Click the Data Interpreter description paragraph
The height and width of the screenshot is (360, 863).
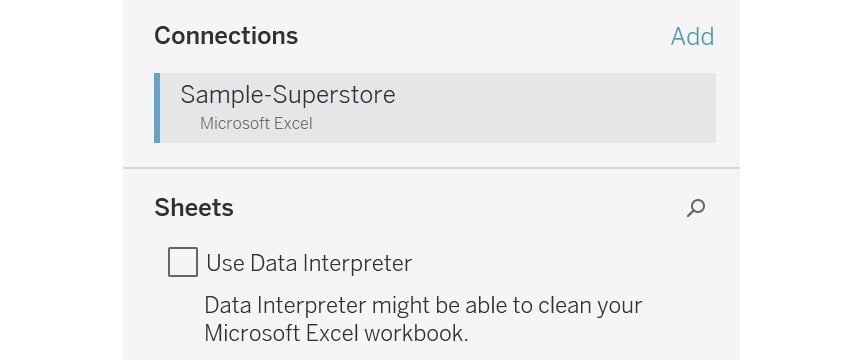tap(423, 319)
